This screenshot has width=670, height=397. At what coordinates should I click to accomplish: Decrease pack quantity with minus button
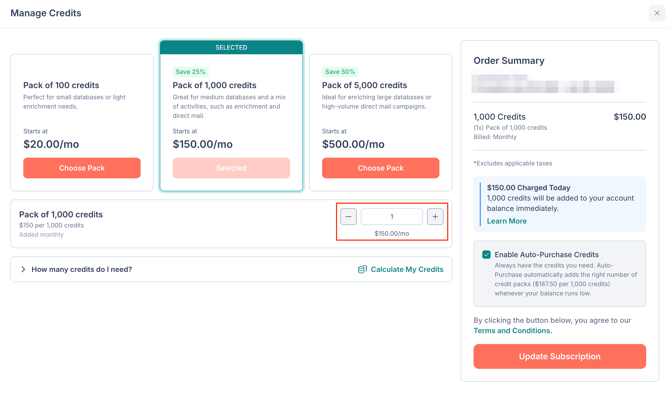coord(348,217)
